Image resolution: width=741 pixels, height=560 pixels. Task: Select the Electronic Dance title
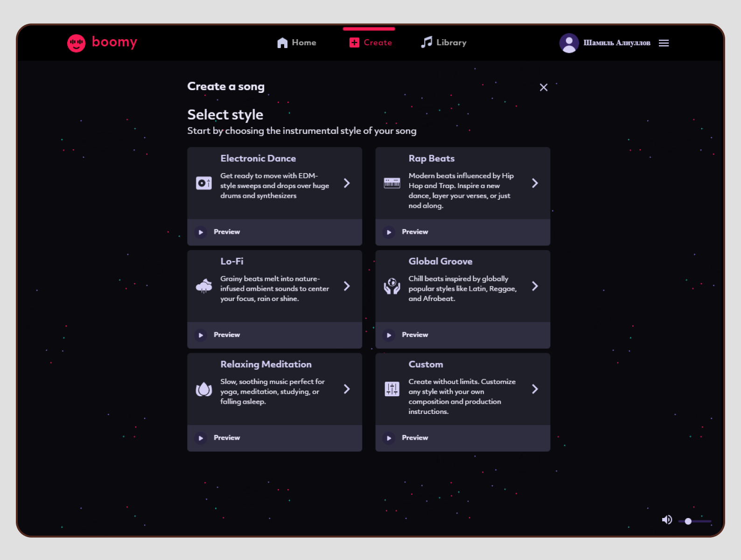pyautogui.click(x=258, y=159)
